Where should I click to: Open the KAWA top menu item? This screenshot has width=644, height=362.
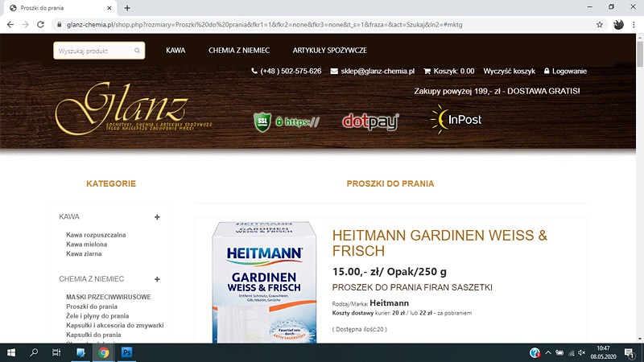175,51
